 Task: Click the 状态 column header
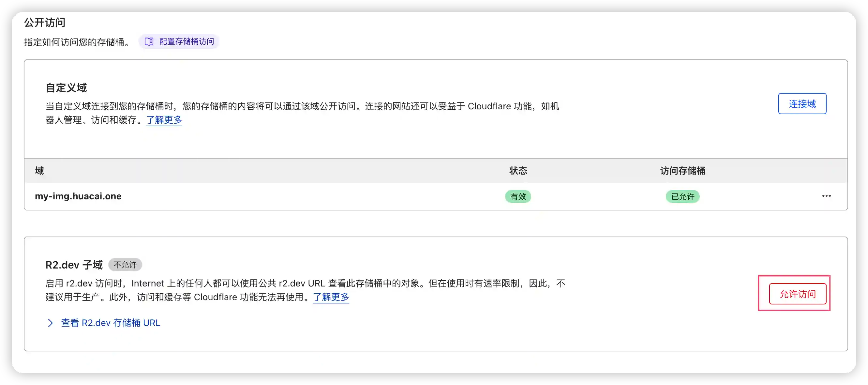click(518, 171)
